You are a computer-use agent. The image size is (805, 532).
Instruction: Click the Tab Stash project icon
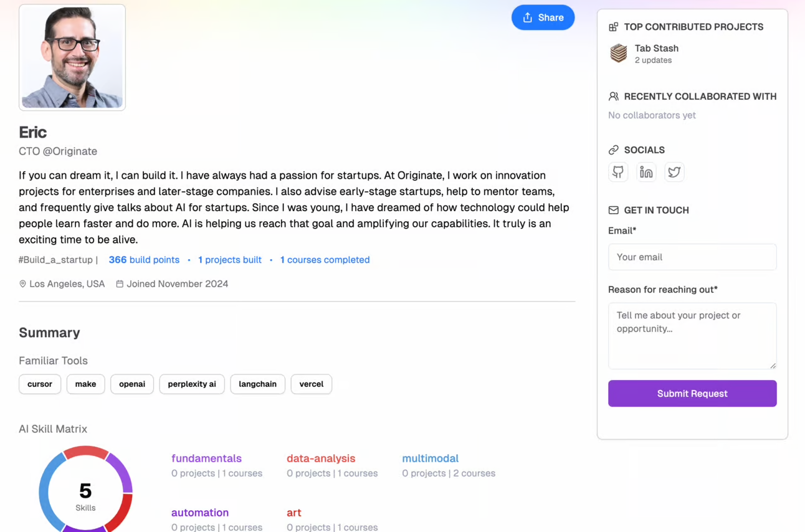click(x=618, y=54)
